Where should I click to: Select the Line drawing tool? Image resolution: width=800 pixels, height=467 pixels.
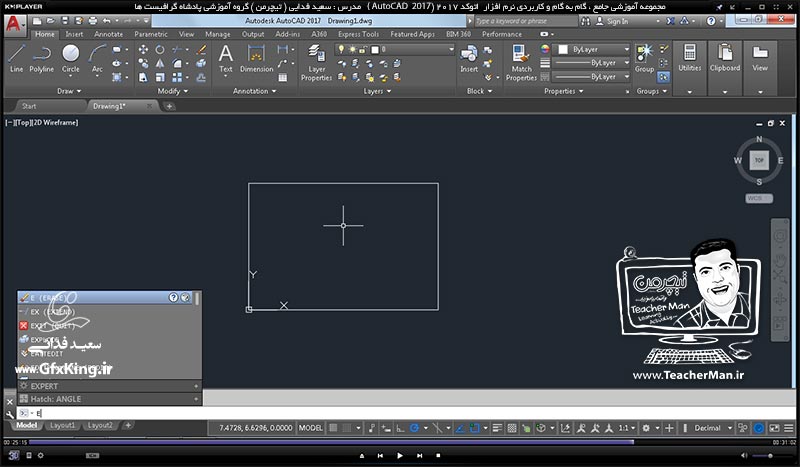tap(16, 59)
